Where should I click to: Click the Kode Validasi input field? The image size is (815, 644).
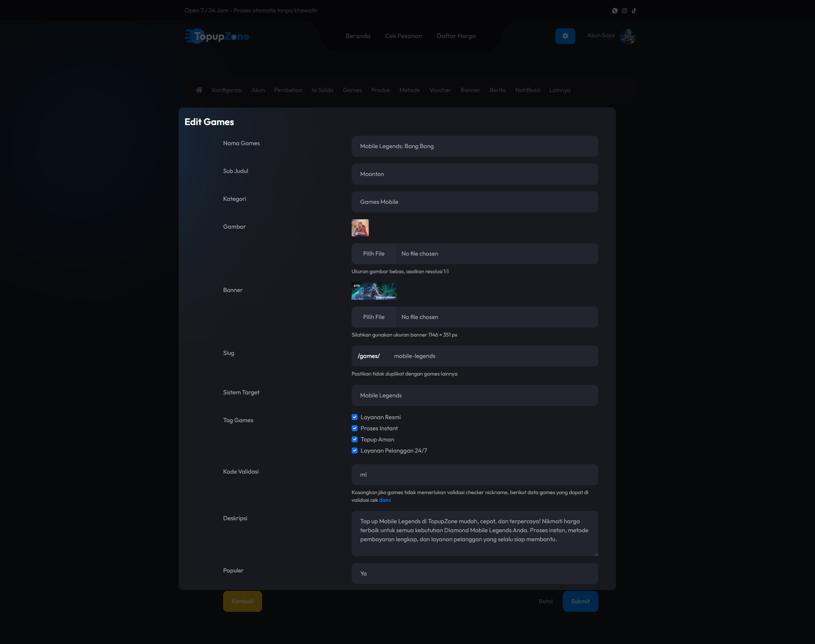tap(475, 474)
